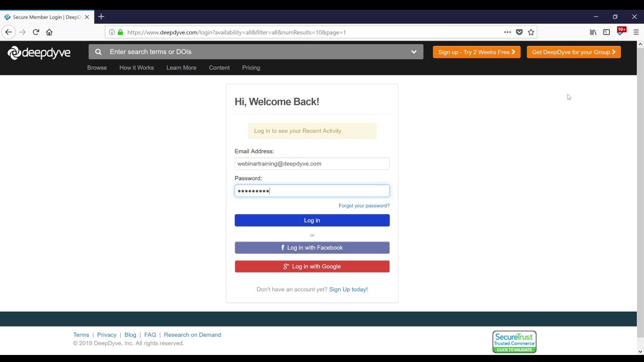Open Firefox Library icon
This screenshot has width=644, height=362.
coord(593,32)
